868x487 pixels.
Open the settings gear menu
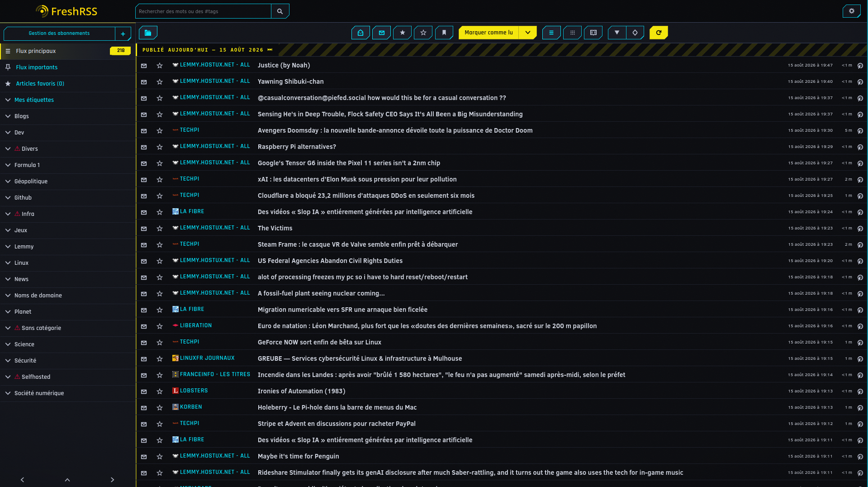coord(851,11)
